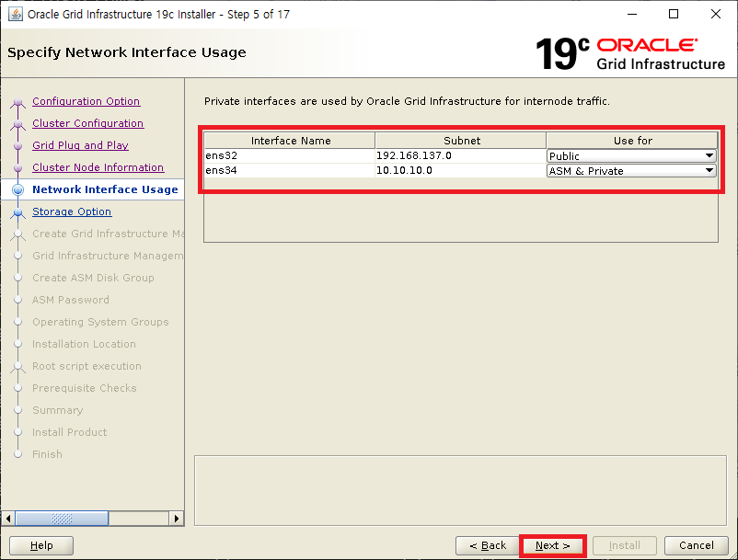The image size is (738, 560).
Task: Click the Help button
Action: pyautogui.click(x=41, y=545)
